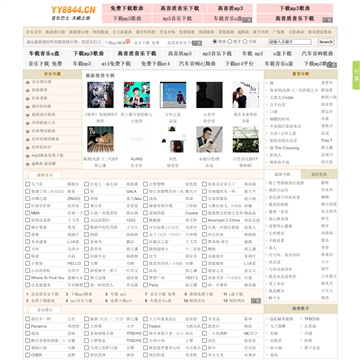360x360 pixels.
Task: Click the arrow icon beside 经典老歌
Action: (x=28, y=98)
